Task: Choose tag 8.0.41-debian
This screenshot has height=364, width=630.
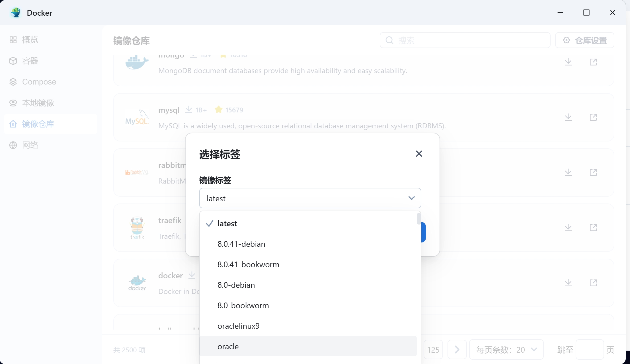Action: click(x=308, y=244)
